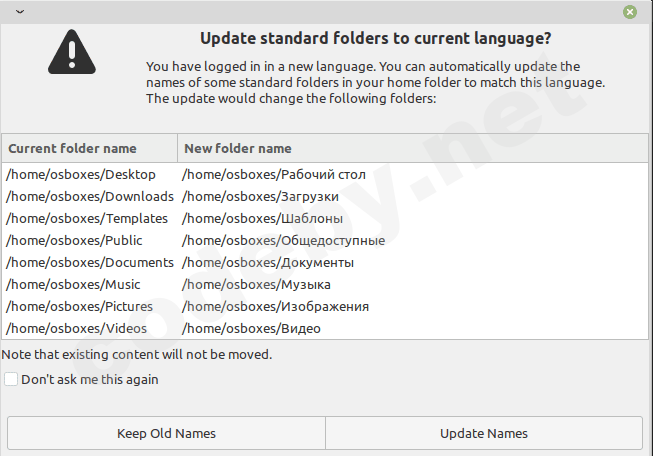653x456 pixels.
Task: Sort by Current folder name column header
Action: click(89, 148)
